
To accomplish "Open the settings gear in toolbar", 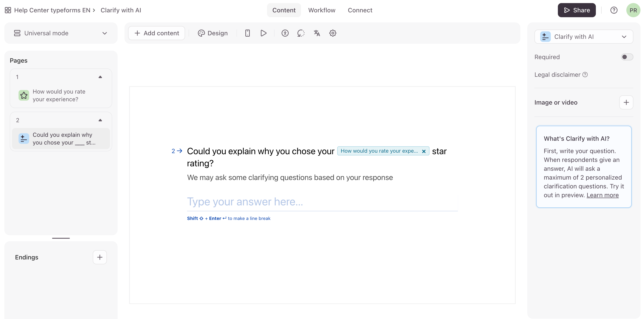I will pyautogui.click(x=333, y=33).
